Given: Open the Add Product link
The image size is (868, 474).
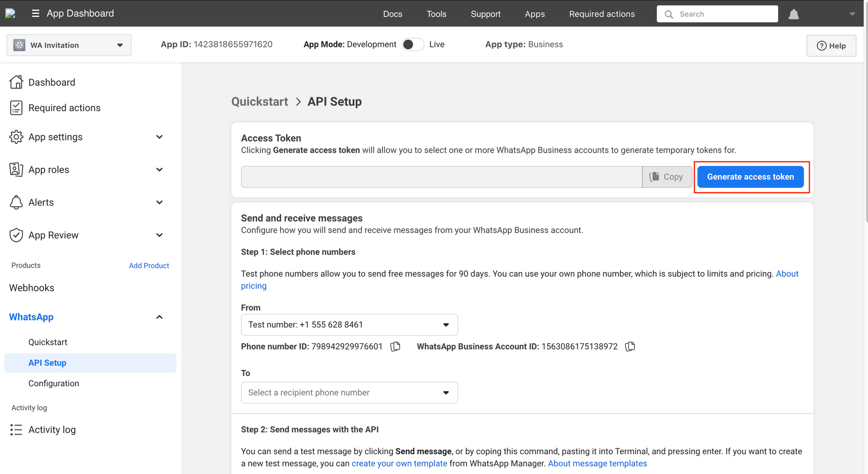Looking at the screenshot, I should [149, 265].
